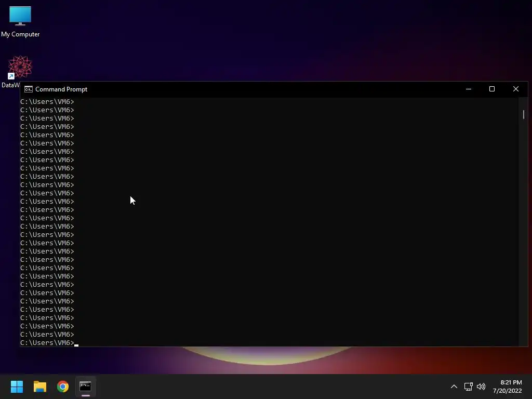The image size is (532, 399).
Task: Open the volume speaker tray icon
Action: pos(481,387)
